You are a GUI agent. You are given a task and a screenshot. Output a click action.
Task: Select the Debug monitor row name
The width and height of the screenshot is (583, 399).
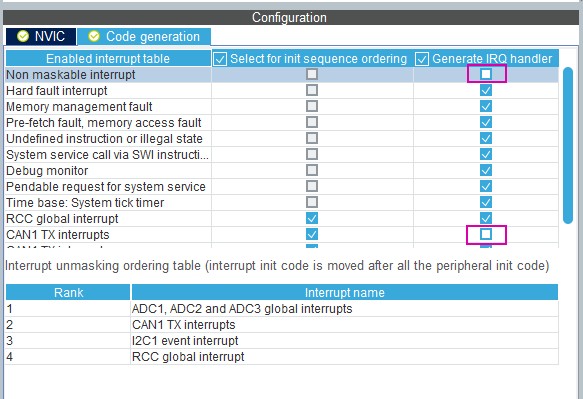[47, 171]
